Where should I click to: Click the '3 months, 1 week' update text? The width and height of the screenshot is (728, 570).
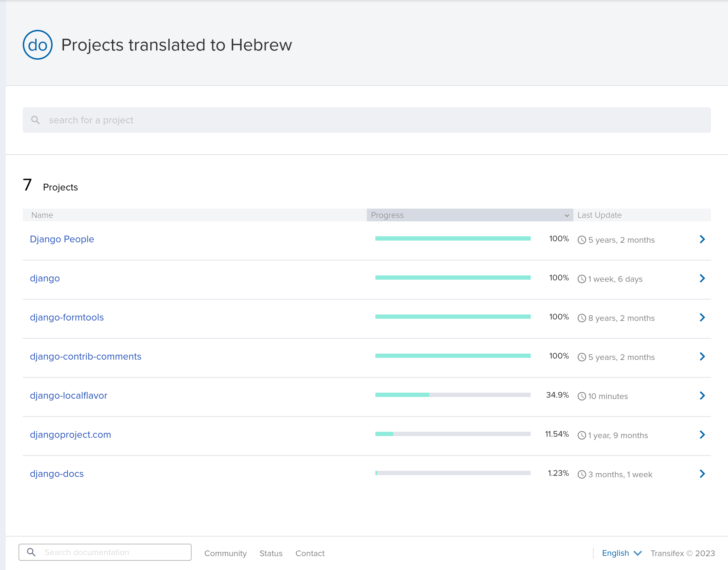(620, 474)
